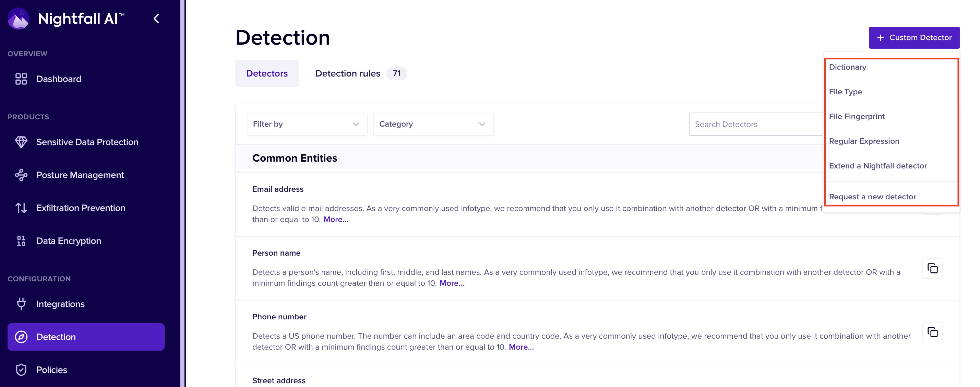Click the Nightfall AI logo icon
Image resolution: width=980 pixels, height=387 pixels.
pyautogui.click(x=18, y=19)
